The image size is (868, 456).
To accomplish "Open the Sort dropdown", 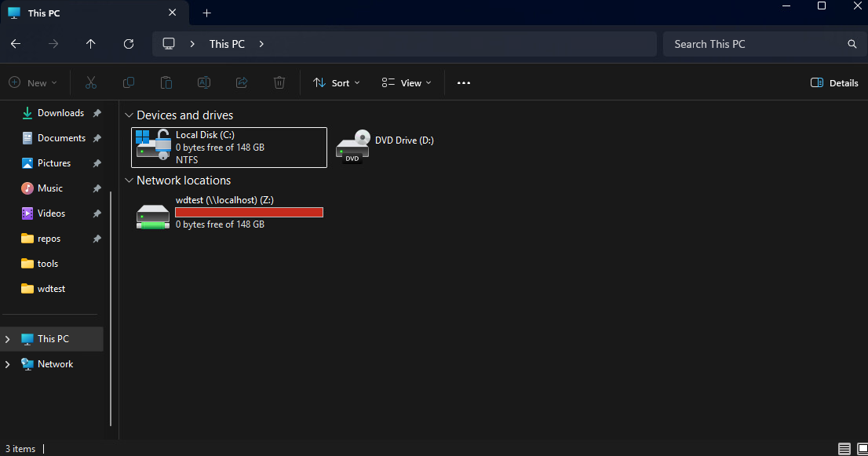I will [x=337, y=83].
